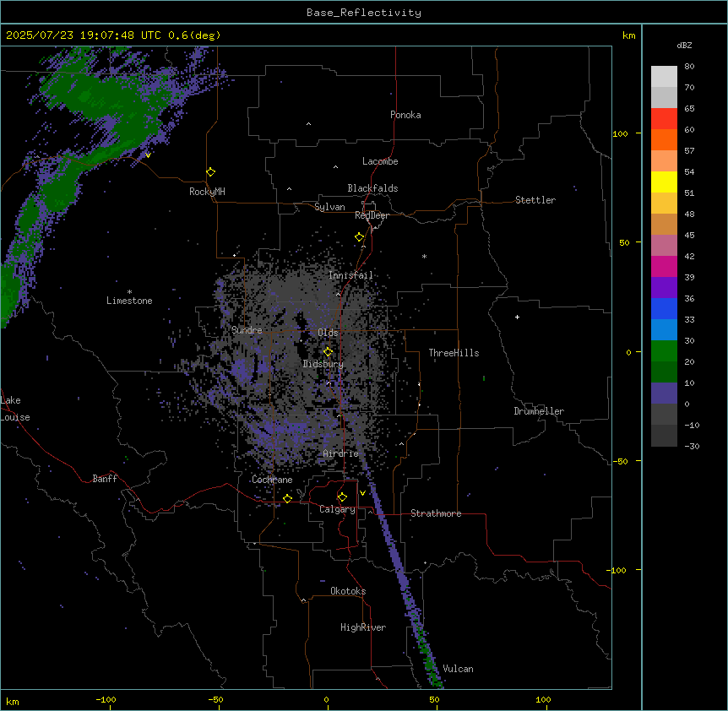Select the white asterisk marker east of Innisfail
The width and height of the screenshot is (728, 711).
[x=424, y=256]
